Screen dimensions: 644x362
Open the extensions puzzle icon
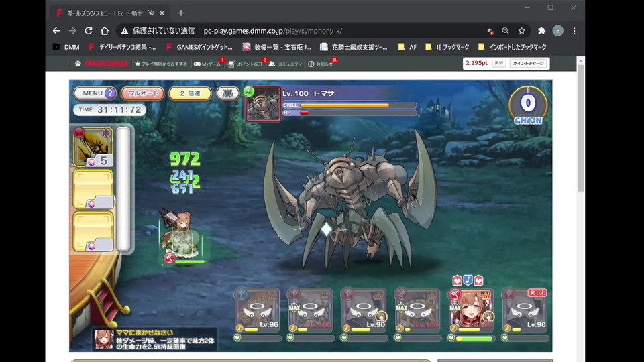pyautogui.click(x=542, y=31)
